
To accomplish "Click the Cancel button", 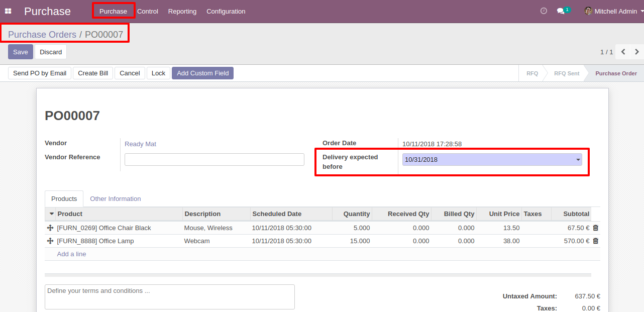I will tap(130, 73).
